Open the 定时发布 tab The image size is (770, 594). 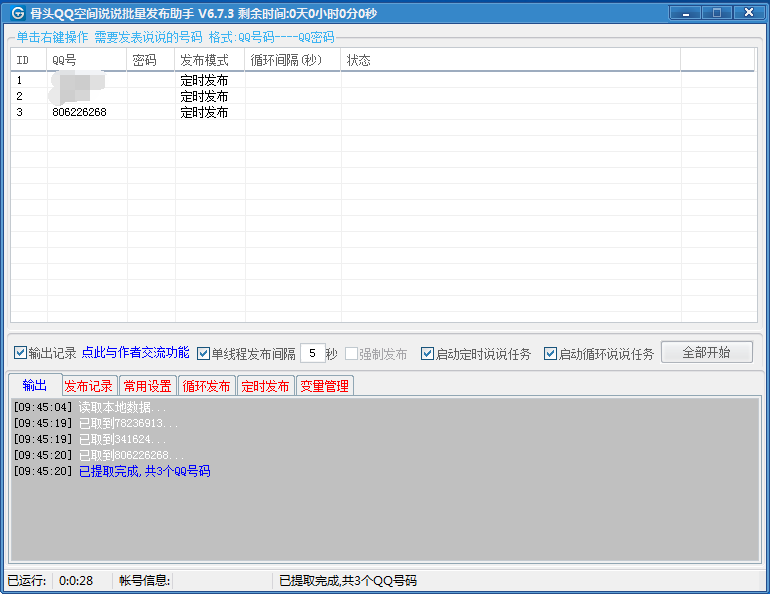265,386
